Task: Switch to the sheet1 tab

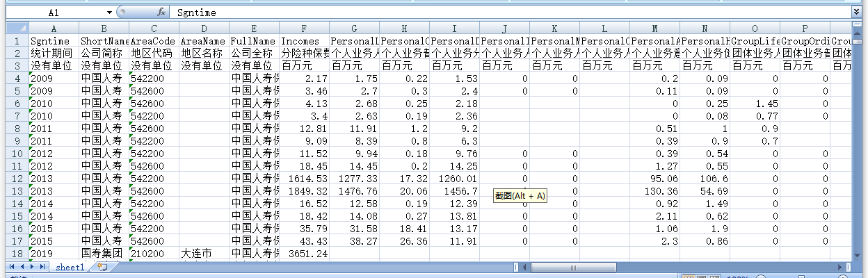Action: click(x=70, y=267)
